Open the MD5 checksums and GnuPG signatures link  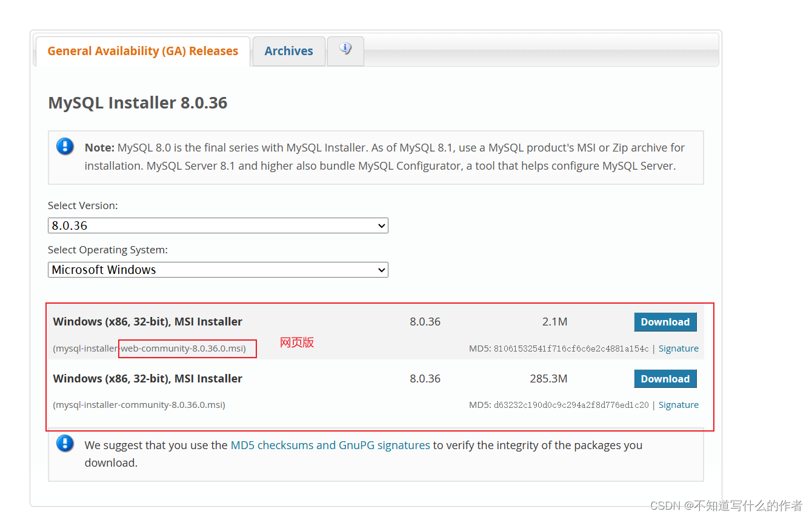tap(330, 445)
